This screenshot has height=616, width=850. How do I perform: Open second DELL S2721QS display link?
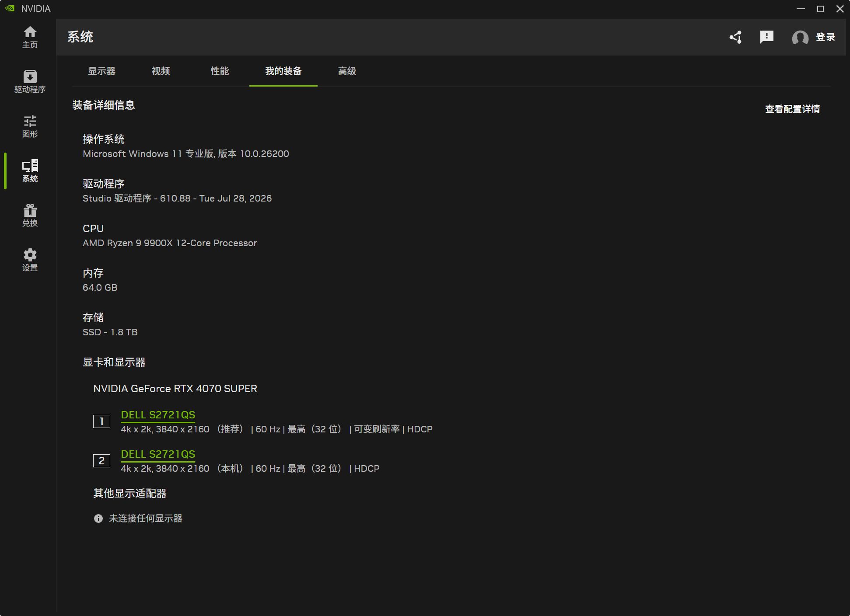pos(158,454)
